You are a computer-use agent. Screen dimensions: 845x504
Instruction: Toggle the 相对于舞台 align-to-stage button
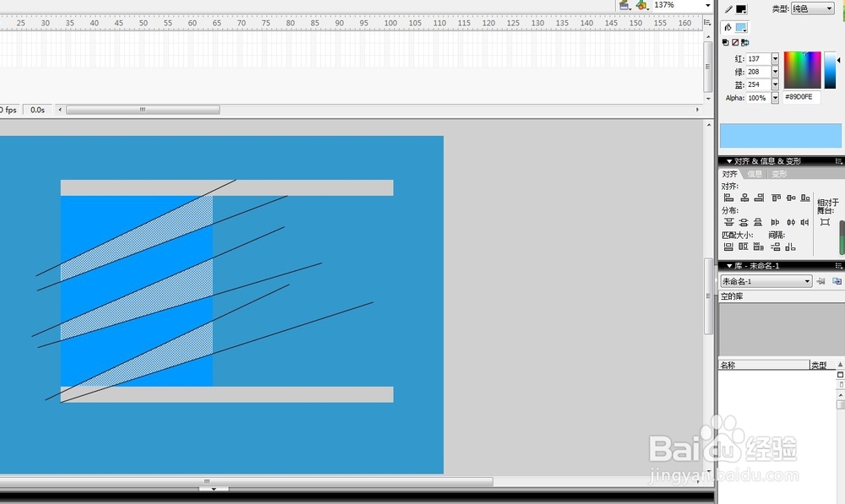click(x=825, y=222)
